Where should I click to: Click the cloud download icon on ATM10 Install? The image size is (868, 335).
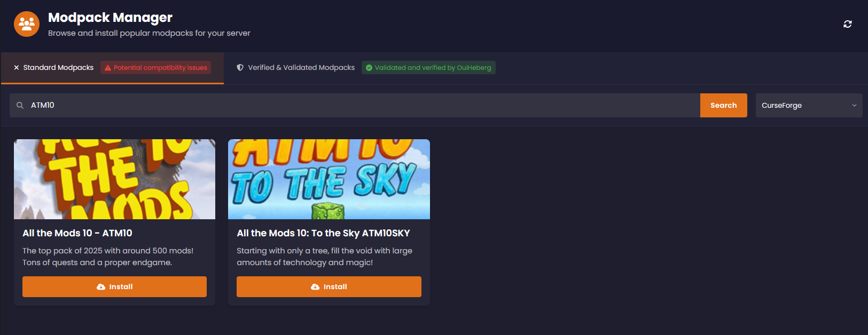[x=101, y=287]
